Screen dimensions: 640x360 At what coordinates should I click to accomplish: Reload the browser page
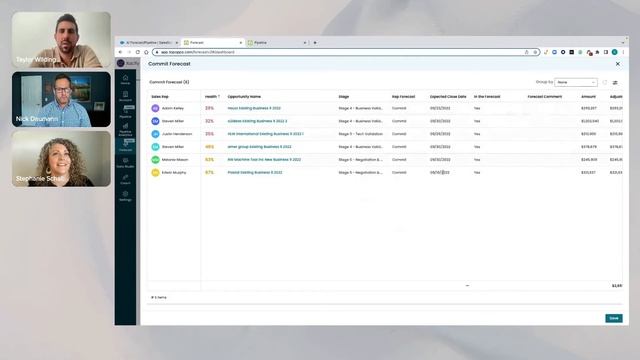click(138, 52)
